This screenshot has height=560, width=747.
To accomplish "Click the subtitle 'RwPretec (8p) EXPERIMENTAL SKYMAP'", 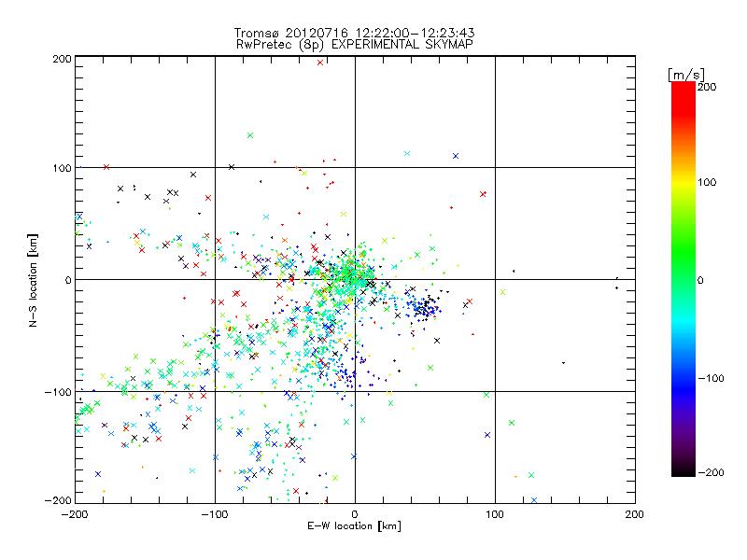I will (x=355, y=45).
